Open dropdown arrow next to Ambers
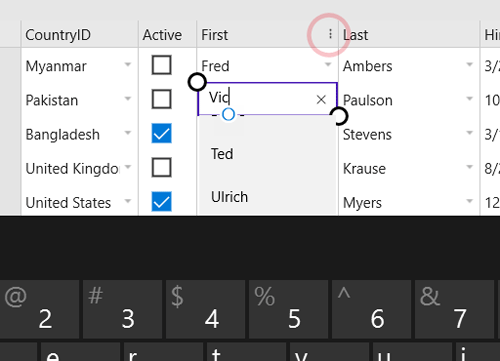The width and height of the screenshot is (500, 361). click(x=470, y=65)
